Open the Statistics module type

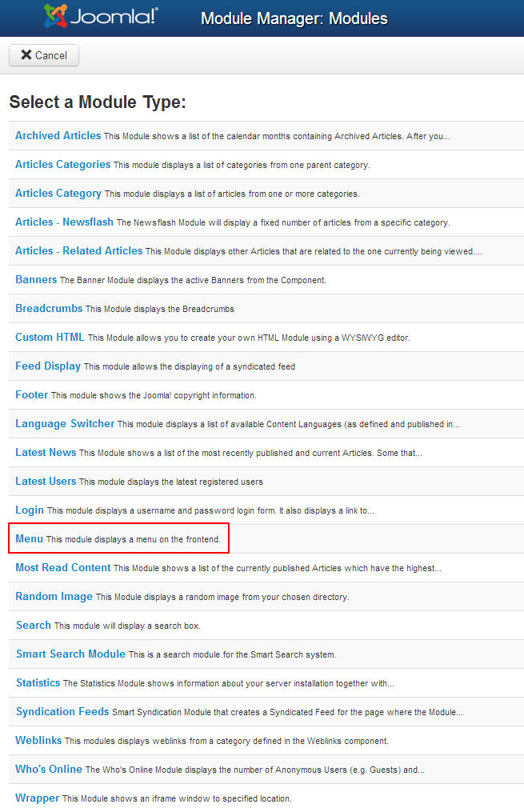38,683
